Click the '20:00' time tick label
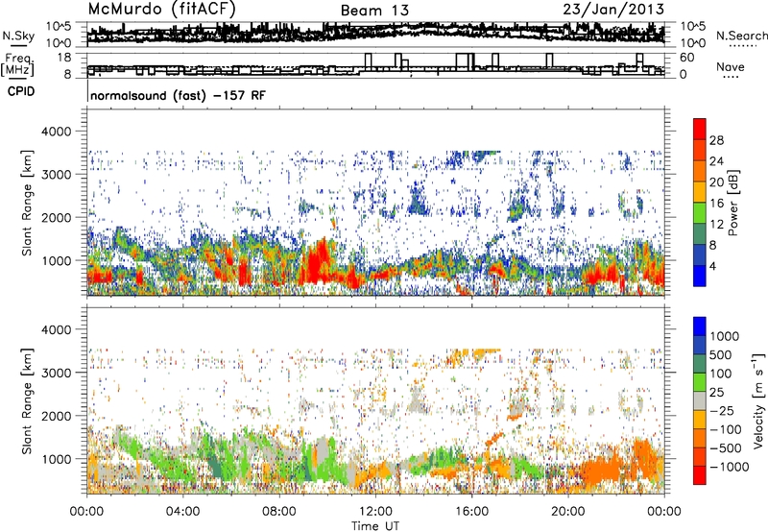This screenshot has width=768, height=532. (567, 512)
